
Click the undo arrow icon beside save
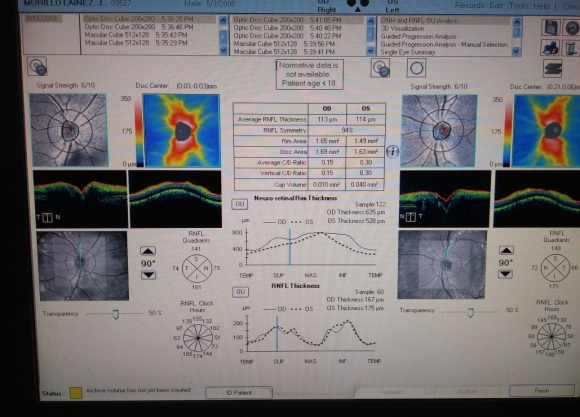(572, 28)
